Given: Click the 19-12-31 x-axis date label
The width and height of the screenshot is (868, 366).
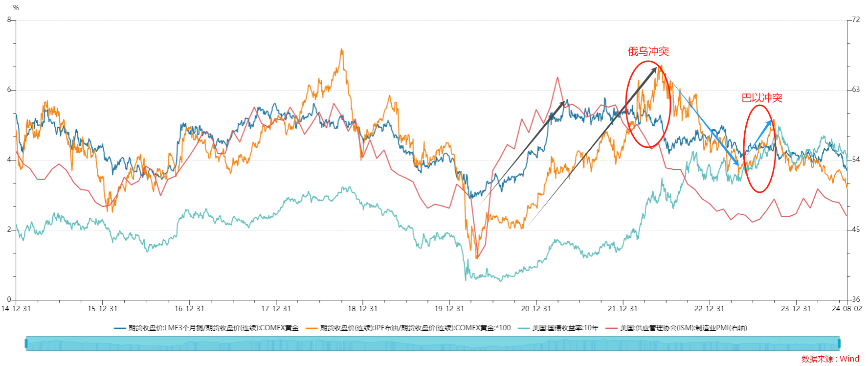Looking at the screenshot, I should [449, 309].
